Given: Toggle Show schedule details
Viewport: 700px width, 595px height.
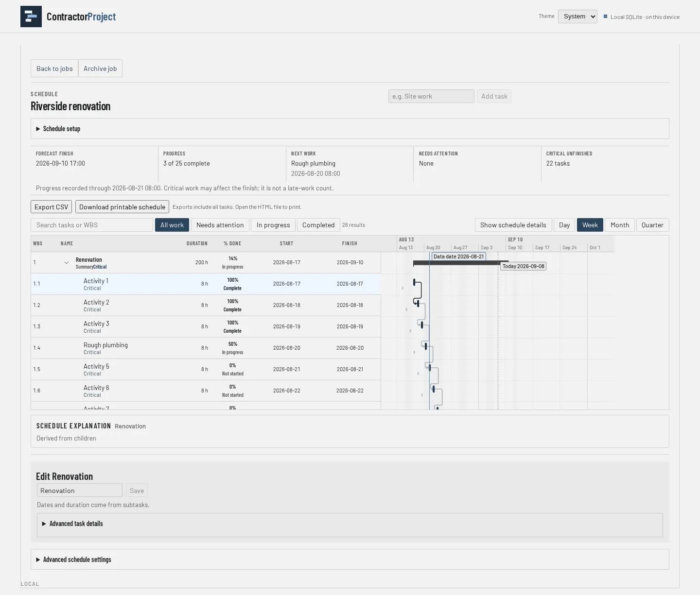Looking at the screenshot, I should click(x=513, y=225).
